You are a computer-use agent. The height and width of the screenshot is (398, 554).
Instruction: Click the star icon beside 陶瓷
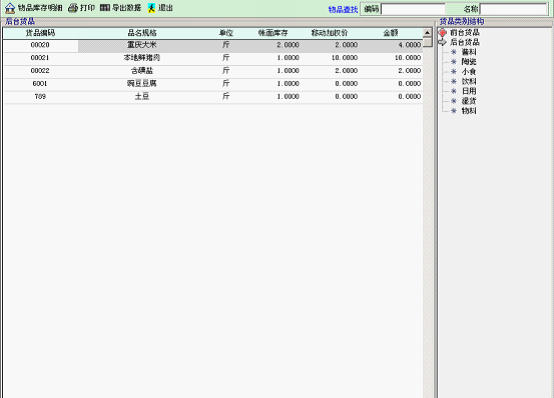click(x=454, y=62)
